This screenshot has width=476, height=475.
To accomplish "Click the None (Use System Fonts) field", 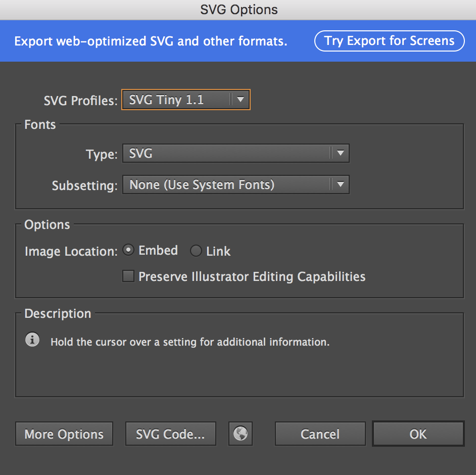I will coord(236,184).
